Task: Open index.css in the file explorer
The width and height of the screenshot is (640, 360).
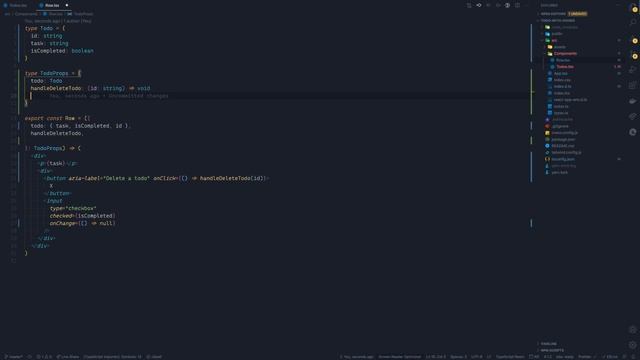Action: tap(562, 80)
